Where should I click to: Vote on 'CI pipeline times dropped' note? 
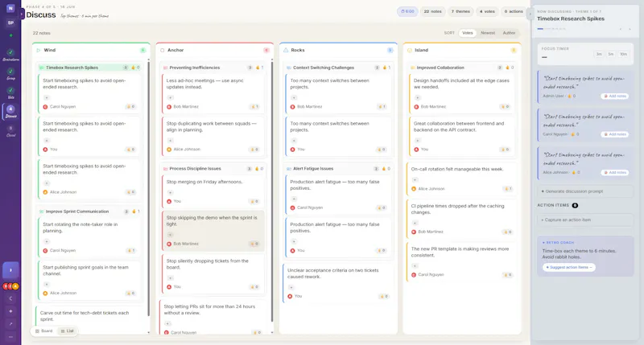click(x=508, y=232)
